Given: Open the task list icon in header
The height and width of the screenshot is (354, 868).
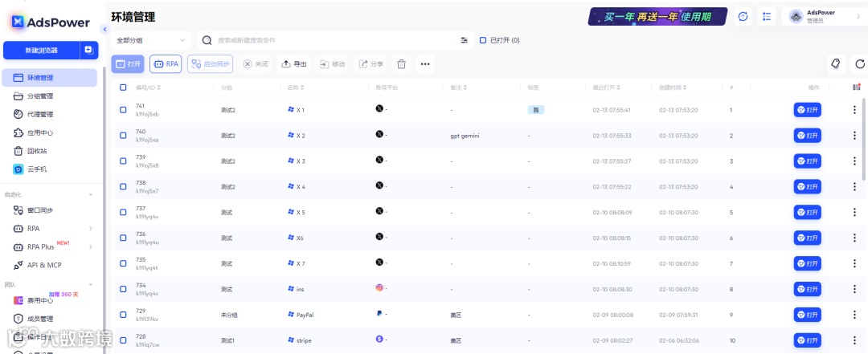Looking at the screenshot, I should click(767, 17).
